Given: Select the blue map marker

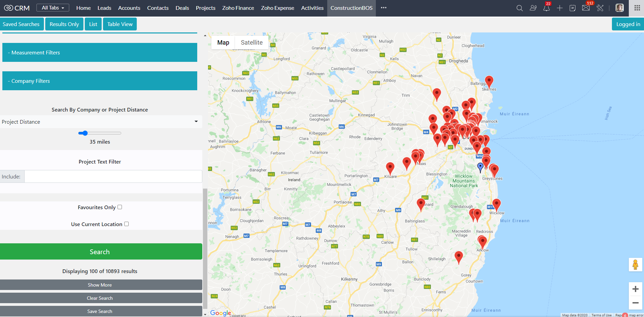Looking at the screenshot, I should pyautogui.click(x=480, y=168).
